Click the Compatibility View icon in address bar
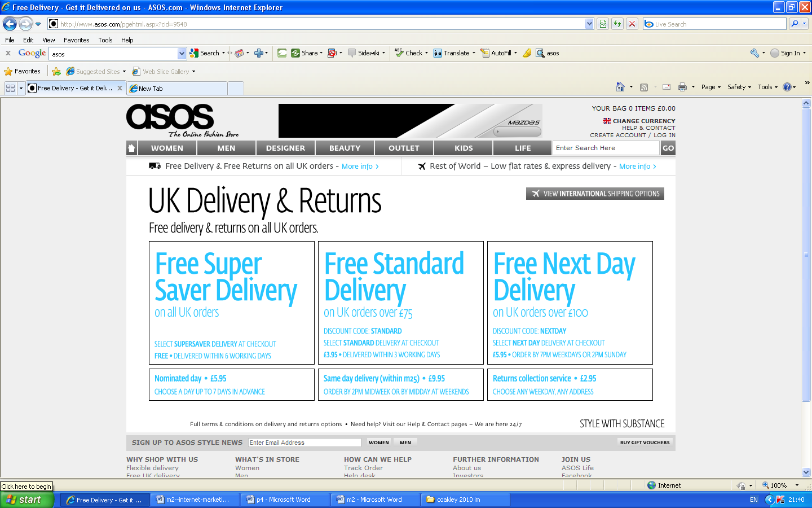Image resolution: width=812 pixels, height=508 pixels. [603, 24]
